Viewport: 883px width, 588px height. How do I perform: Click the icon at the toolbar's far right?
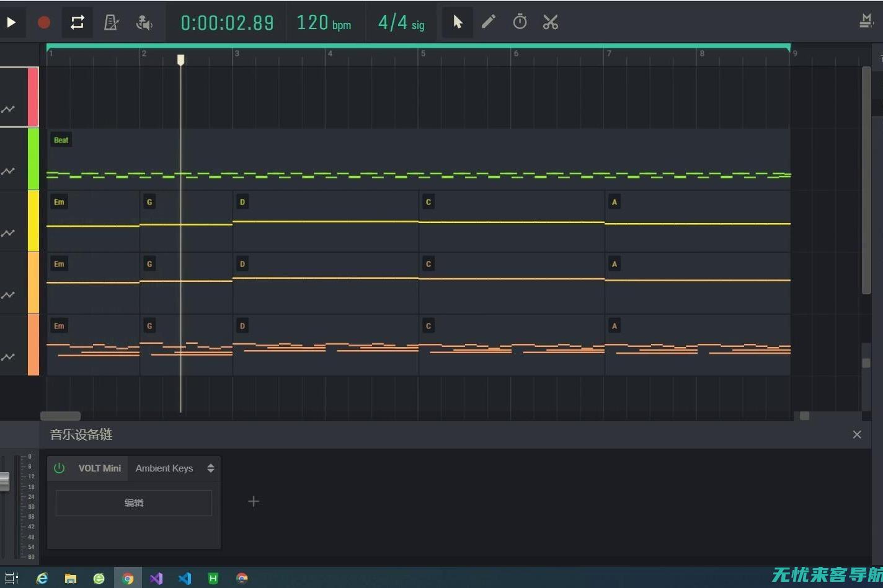point(867,21)
